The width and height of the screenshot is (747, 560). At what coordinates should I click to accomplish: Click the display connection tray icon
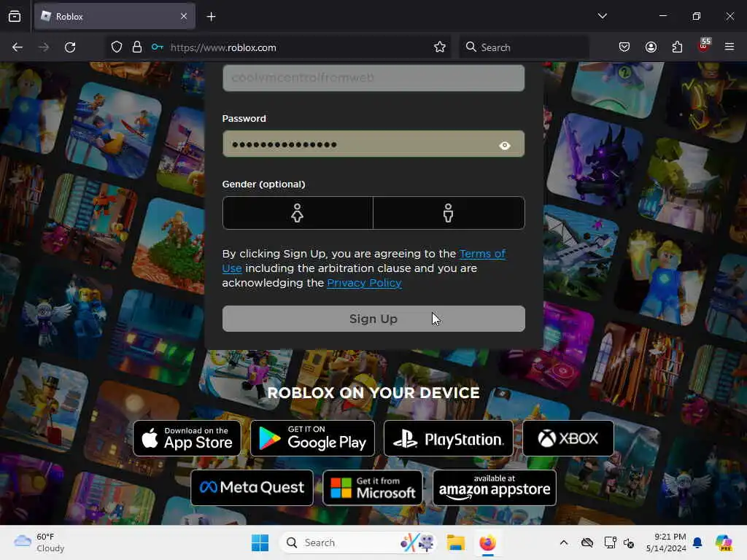[610, 542]
